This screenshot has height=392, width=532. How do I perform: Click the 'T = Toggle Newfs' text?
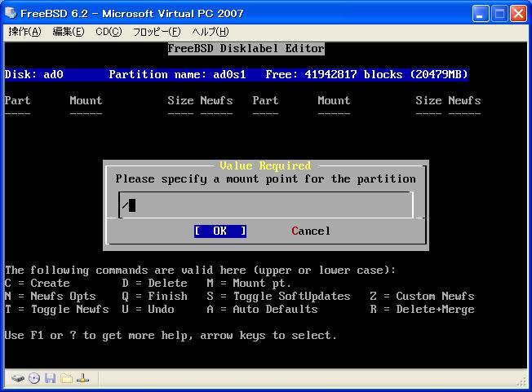(56, 310)
